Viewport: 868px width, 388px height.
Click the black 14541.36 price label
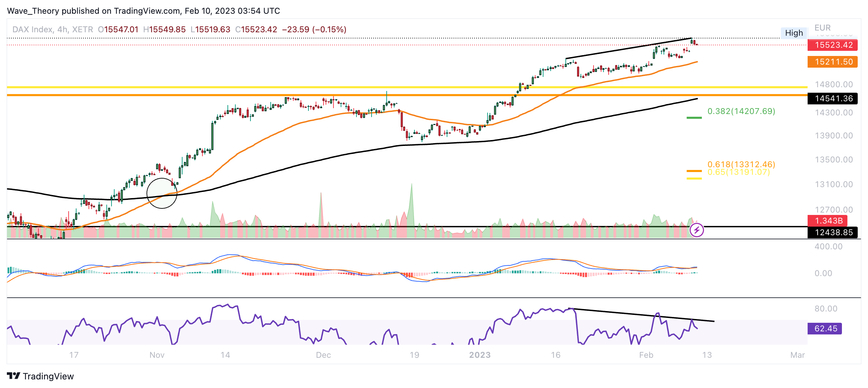[x=833, y=99]
